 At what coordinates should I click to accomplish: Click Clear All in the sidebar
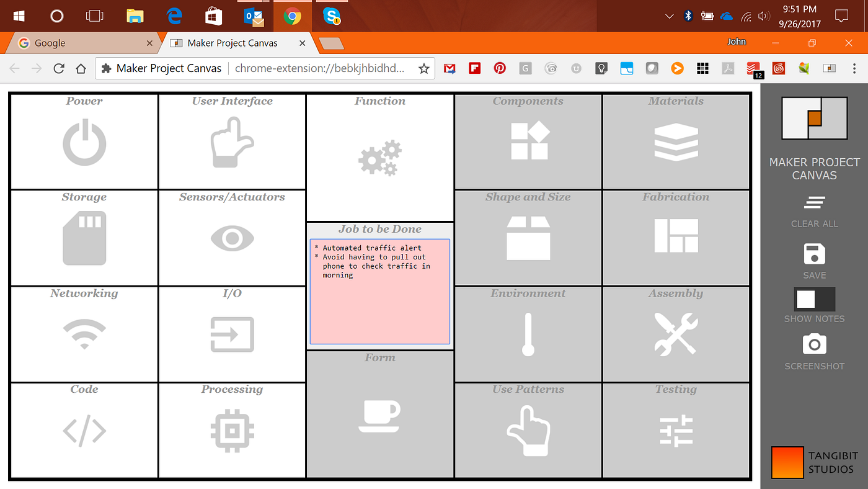(x=814, y=208)
